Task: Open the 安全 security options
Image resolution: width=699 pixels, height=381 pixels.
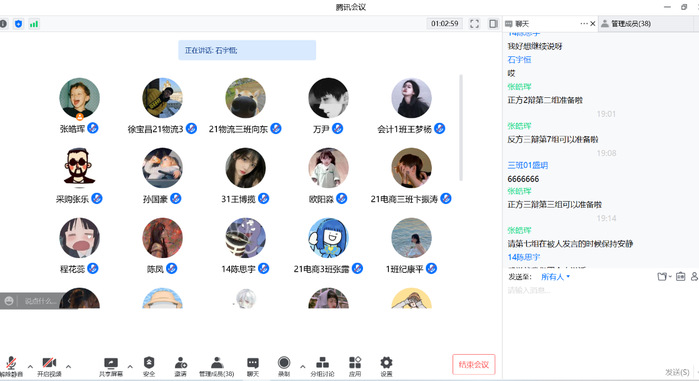Action: click(149, 367)
